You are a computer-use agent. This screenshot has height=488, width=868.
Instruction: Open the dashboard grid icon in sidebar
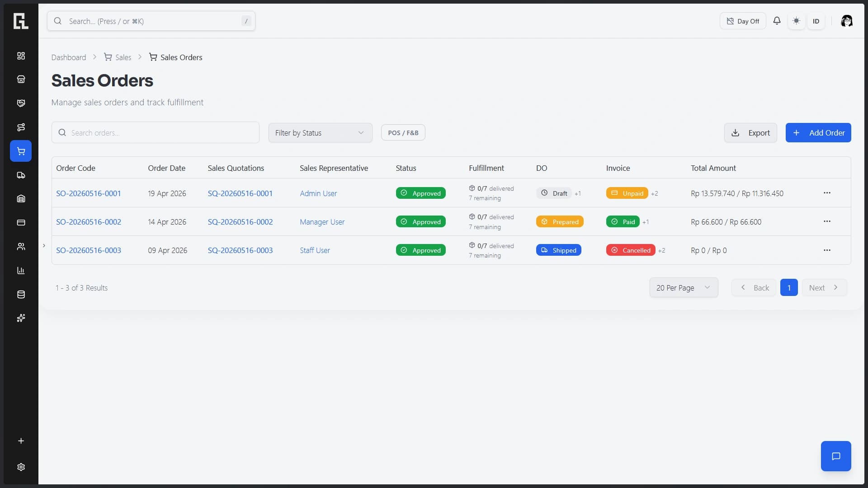coord(21,56)
